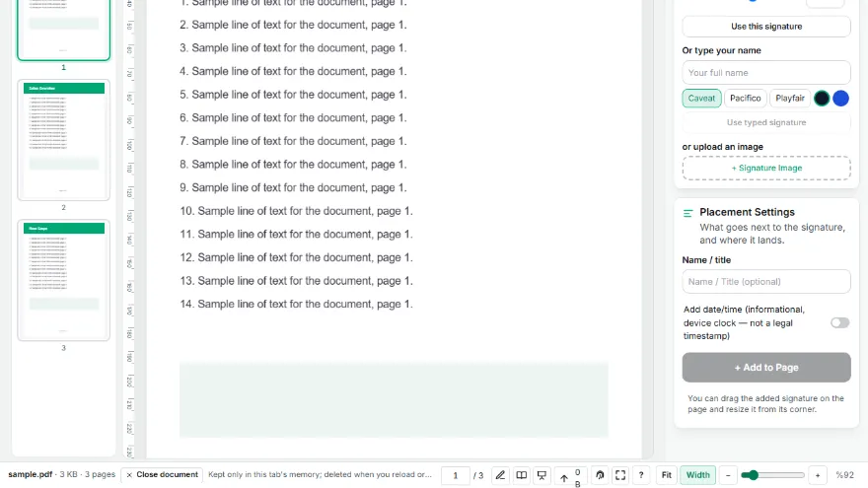The width and height of the screenshot is (868, 488).
Task: Click Use typed signature button
Action: (x=766, y=122)
